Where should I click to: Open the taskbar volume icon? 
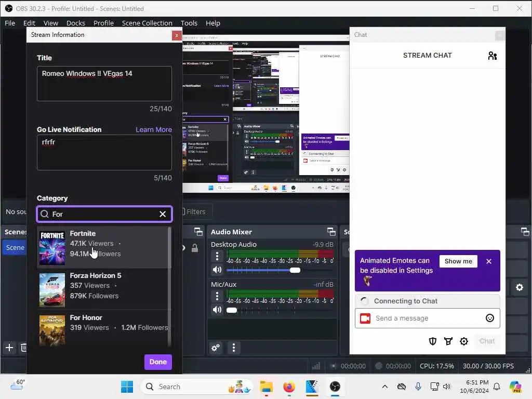tap(446, 387)
